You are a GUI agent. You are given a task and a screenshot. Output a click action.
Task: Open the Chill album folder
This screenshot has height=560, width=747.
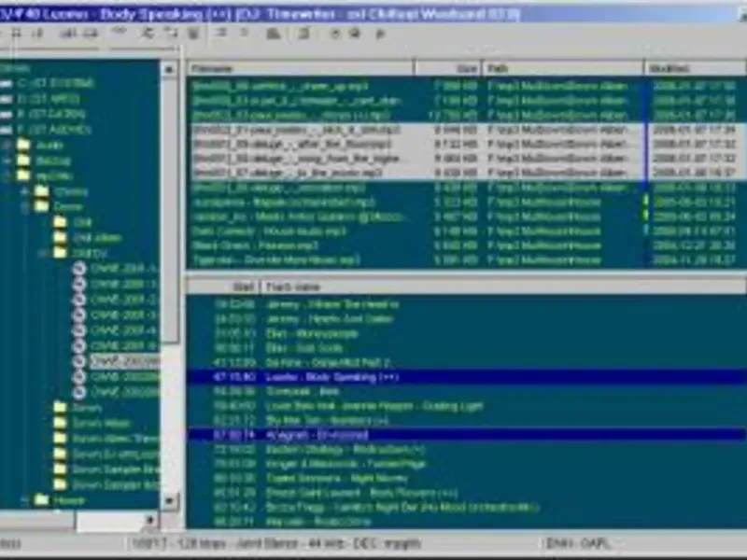[x=97, y=238]
